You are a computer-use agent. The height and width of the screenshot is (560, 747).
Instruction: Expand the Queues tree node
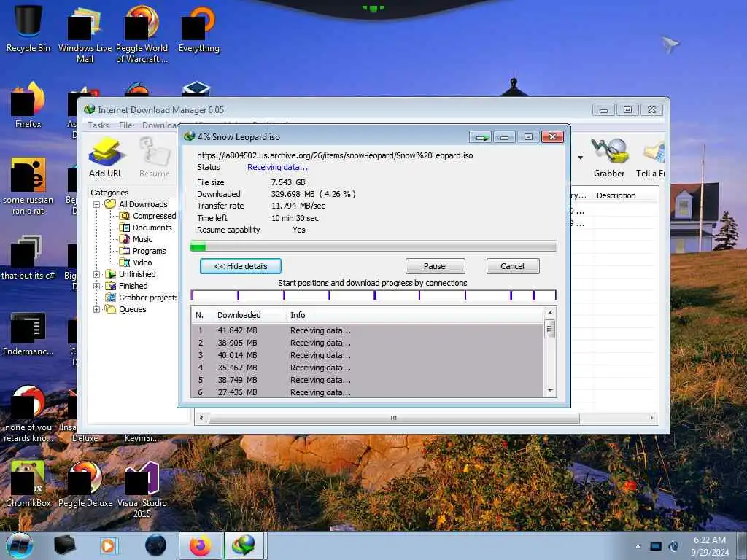[97, 309]
